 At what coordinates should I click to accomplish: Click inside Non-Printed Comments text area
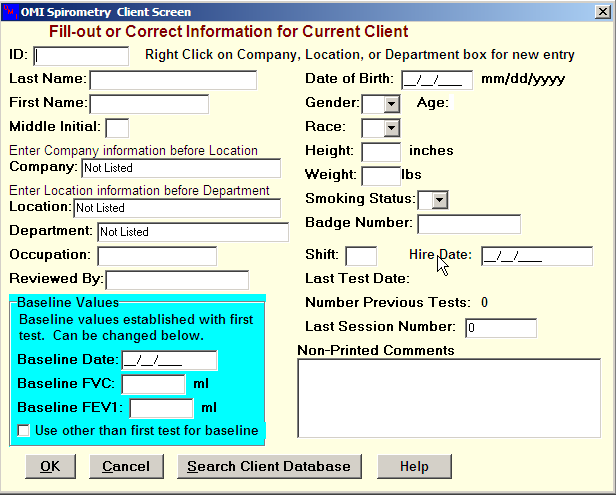tap(453, 398)
